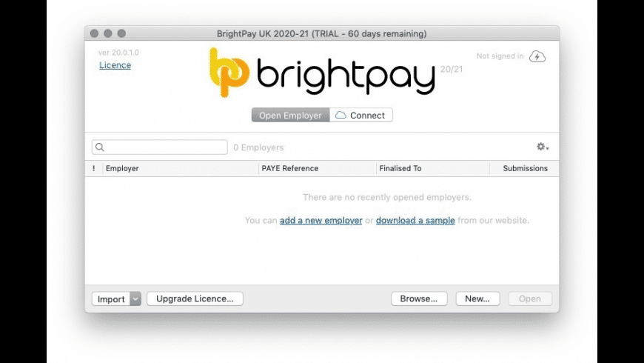Click the Not signed in text

pos(500,56)
